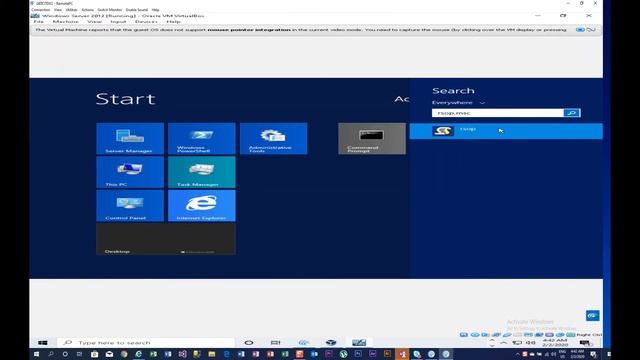Open the Server Manager tile
The image size is (640, 360).
[x=130, y=138]
